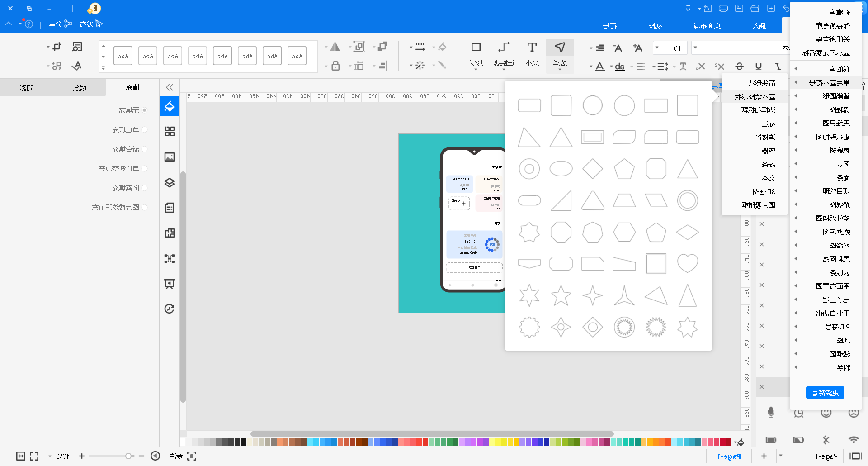Viewport: 868px width, 466px height.
Task: Open the picture panel icon in side strip
Action: [x=170, y=157]
